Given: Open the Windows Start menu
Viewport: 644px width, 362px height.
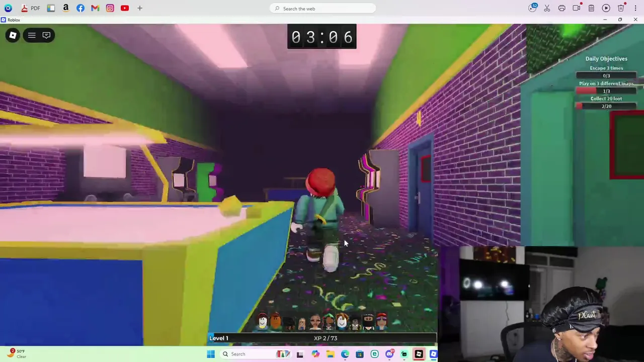Looking at the screenshot, I should click(x=211, y=354).
